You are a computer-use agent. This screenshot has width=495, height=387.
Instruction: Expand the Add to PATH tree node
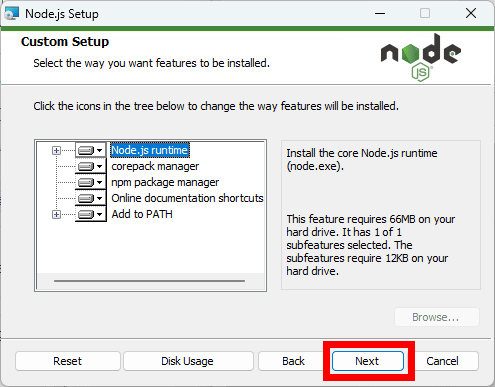[x=56, y=214]
